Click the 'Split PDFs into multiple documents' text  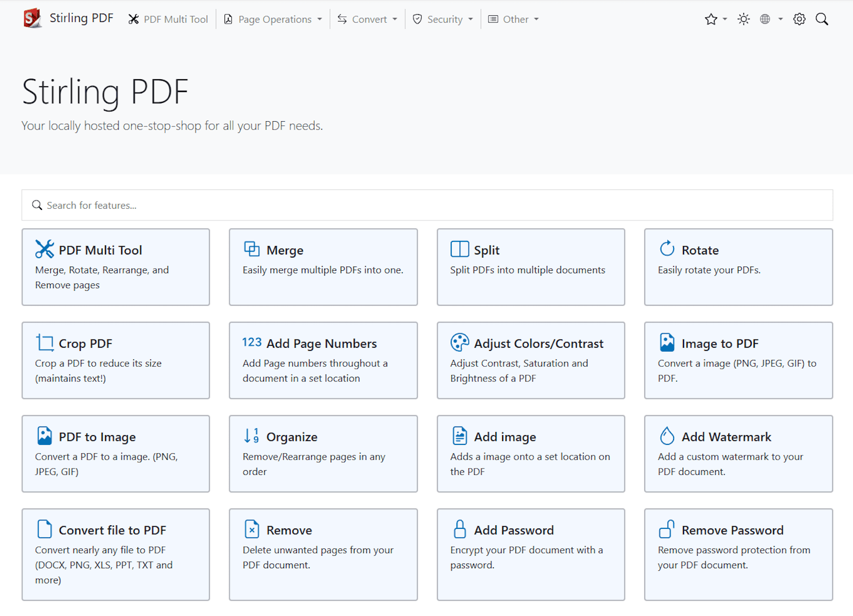(528, 270)
